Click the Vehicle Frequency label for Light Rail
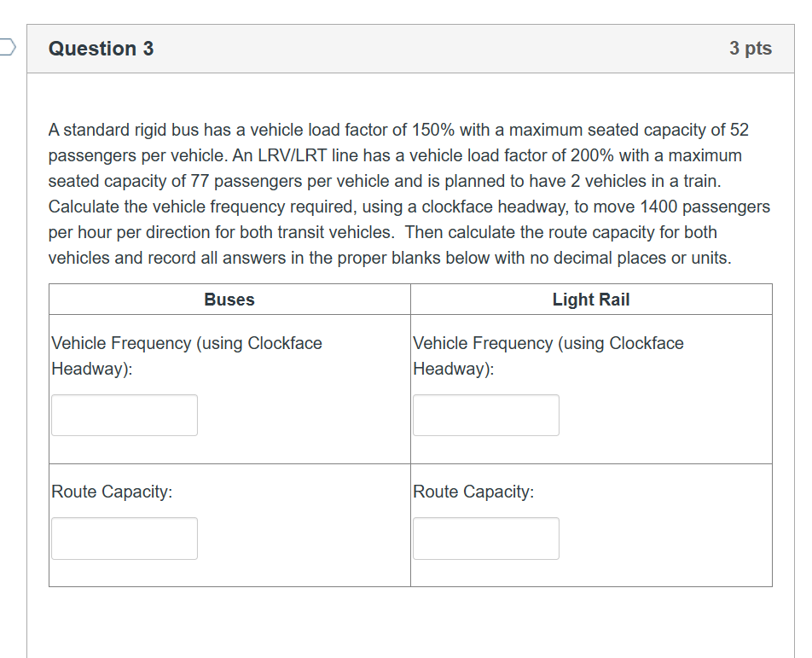This screenshot has height=658, width=812. tap(548, 356)
